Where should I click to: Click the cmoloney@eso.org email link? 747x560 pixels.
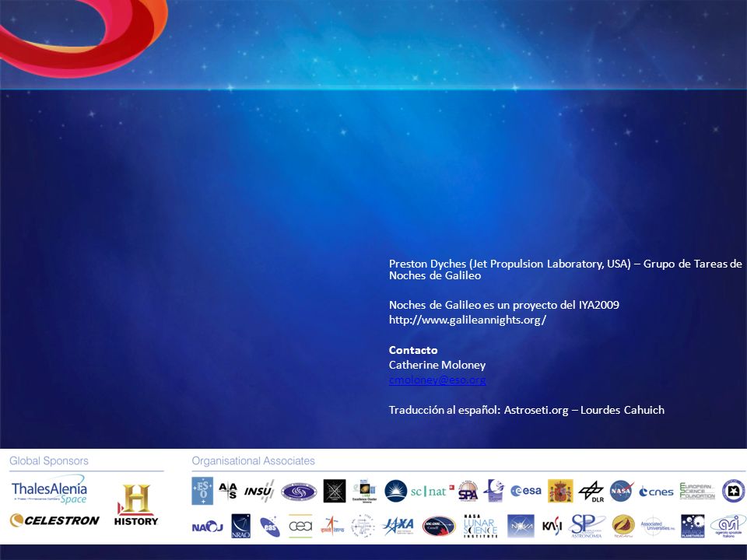pos(437,380)
